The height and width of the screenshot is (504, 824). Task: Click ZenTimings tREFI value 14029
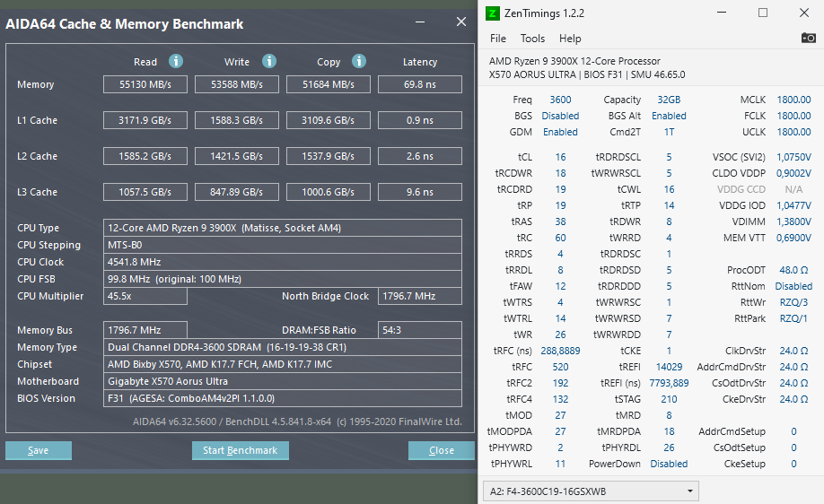point(669,367)
